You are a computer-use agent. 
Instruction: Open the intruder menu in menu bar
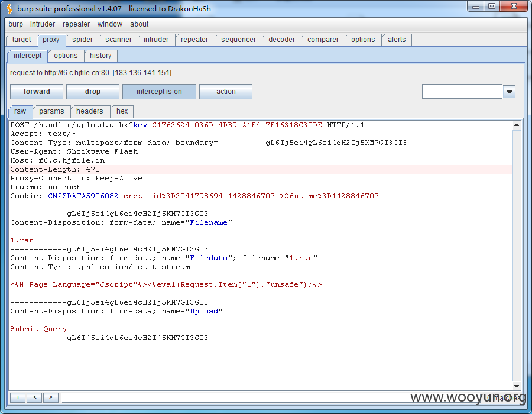point(43,24)
